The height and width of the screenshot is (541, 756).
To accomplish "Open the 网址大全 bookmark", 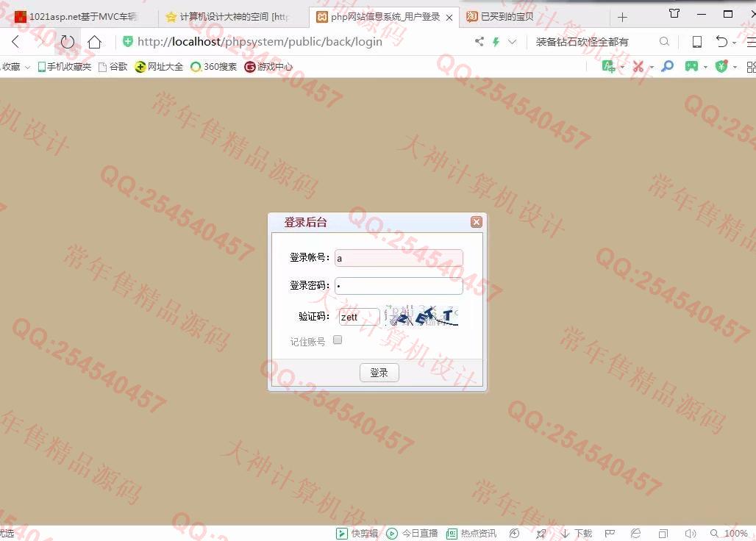I will 159,67.
